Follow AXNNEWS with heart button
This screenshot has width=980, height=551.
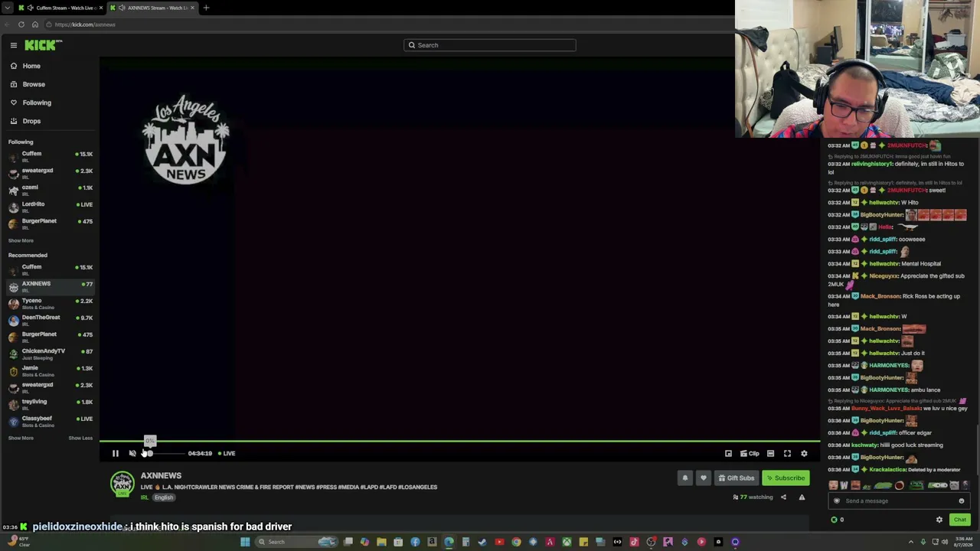704,478
